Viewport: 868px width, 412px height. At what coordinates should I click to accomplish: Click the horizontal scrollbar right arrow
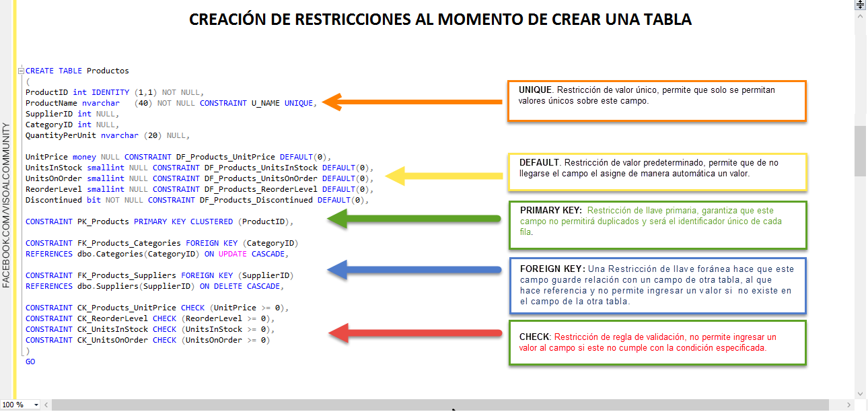[x=848, y=405]
